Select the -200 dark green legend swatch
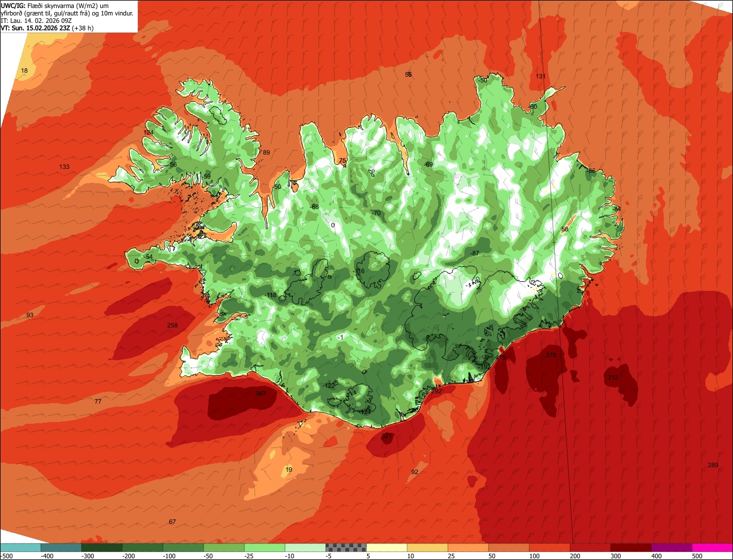Image resolution: width=733 pixels, height=560 pixels. pyautogui.click(x=143, y=547)
